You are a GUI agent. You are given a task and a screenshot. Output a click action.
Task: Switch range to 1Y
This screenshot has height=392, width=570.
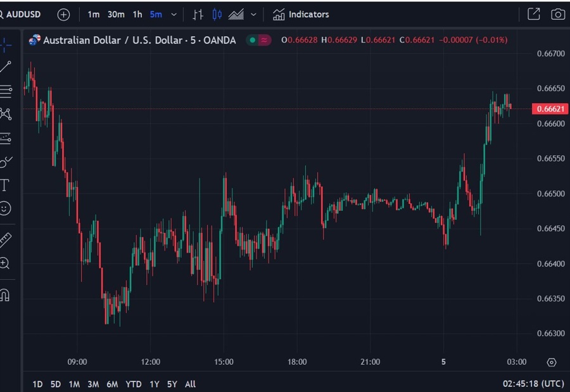coord(155,384)
